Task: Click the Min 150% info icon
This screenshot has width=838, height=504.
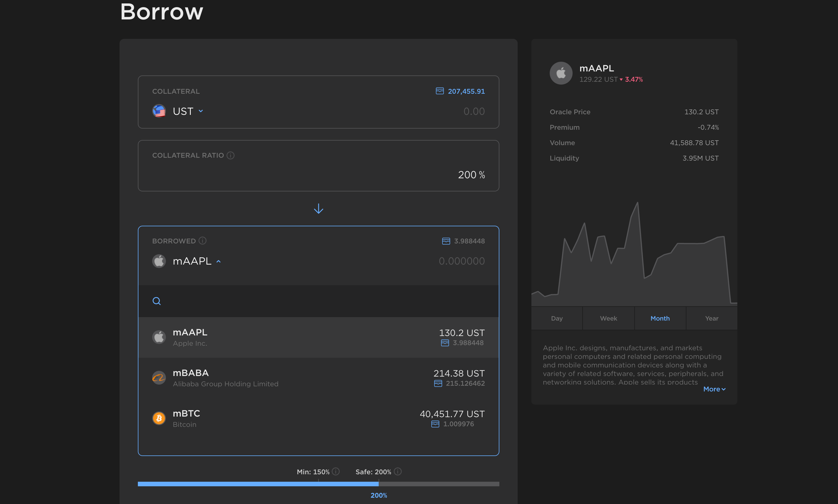Action: coord(335,471)
